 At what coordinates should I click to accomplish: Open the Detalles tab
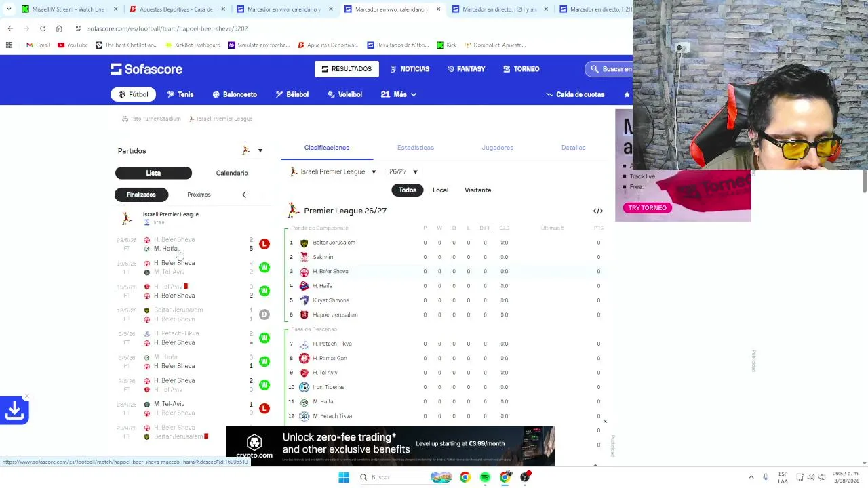573,148
